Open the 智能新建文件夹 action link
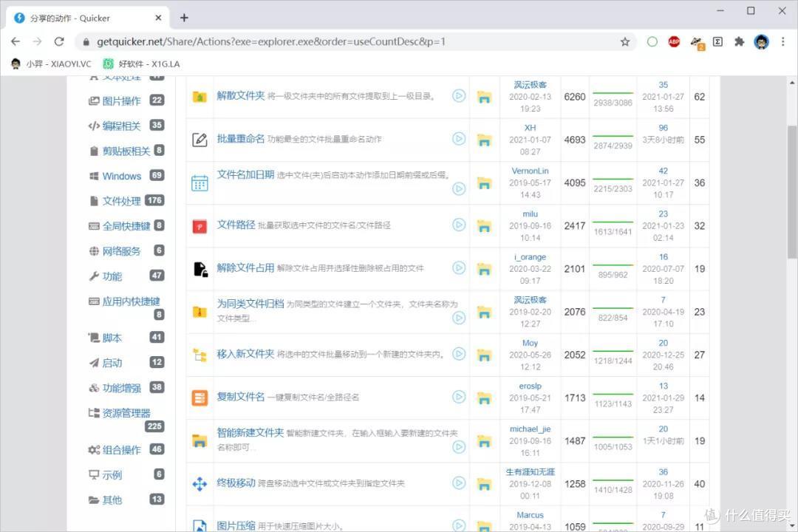 pyautogui.click(x=250, y=433)
